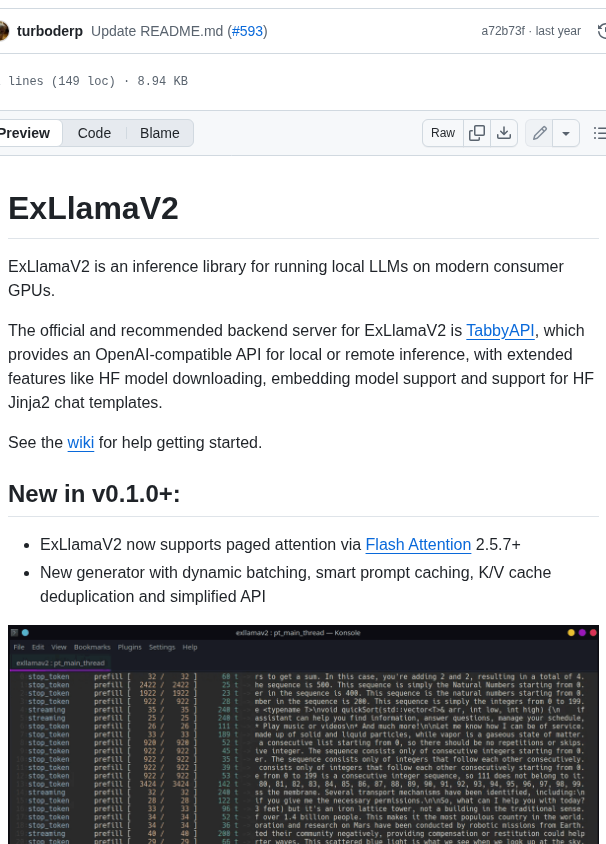Viewport: 606px width, 844px height.
Task: Open commit a72b73f
Action: [x=503, y=31]
